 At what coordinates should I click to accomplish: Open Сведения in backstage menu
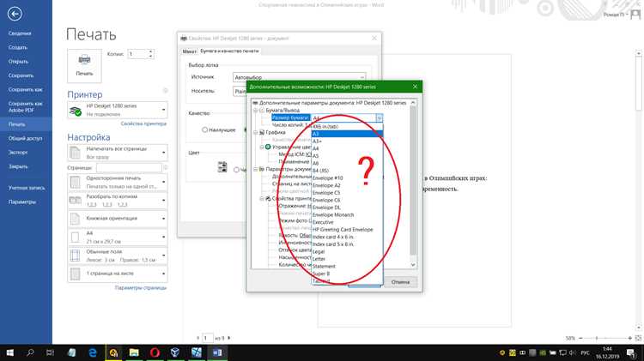pos(20,33)
